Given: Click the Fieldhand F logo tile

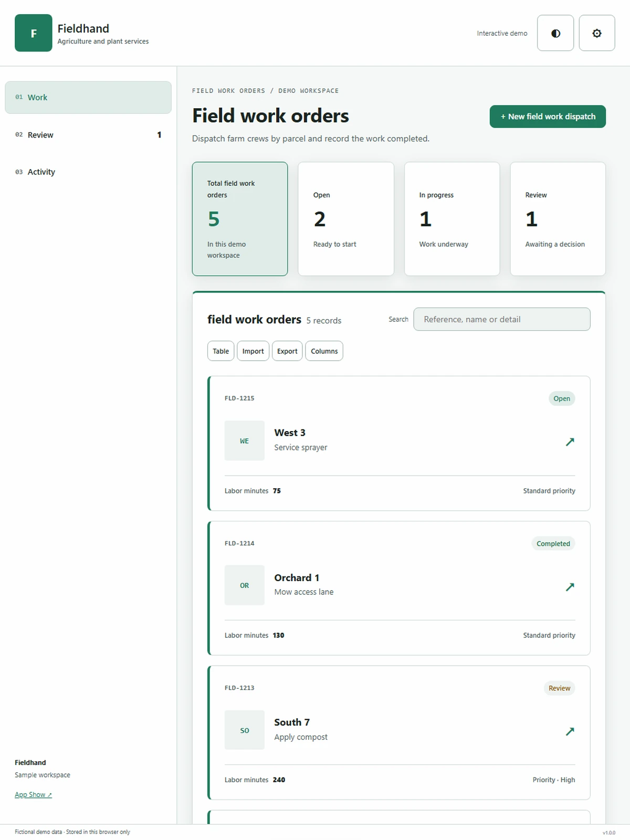Looking at the screenshot, I should pyautogui.click(x=34, y=33).
